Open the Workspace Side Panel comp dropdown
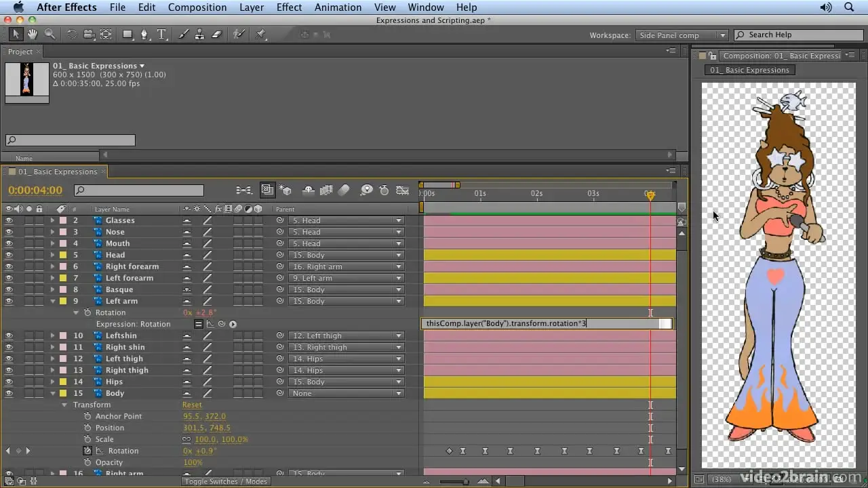868x488 pixels. click(681, 35)
